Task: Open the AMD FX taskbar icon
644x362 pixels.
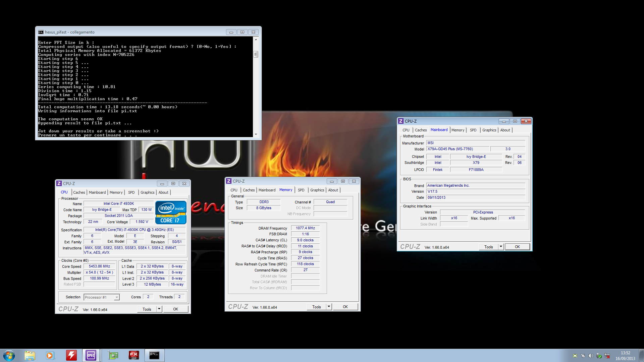Action: [x=134, y=355]
